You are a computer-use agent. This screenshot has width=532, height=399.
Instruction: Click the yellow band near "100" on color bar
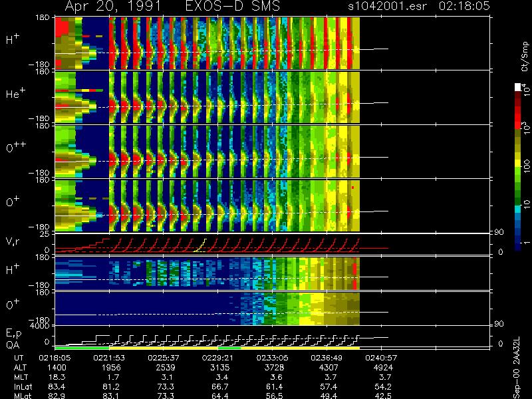[518, 164]
